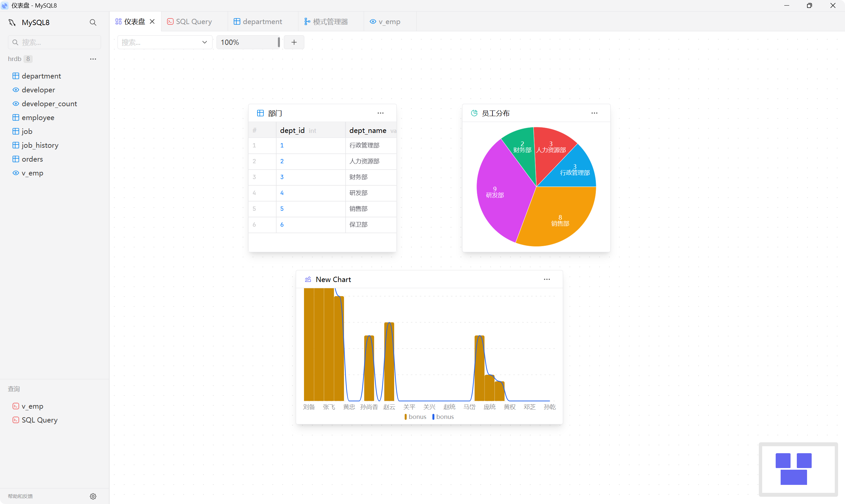Open settings gear icon in sidebar
845x504 pixels.
point(93,496)
